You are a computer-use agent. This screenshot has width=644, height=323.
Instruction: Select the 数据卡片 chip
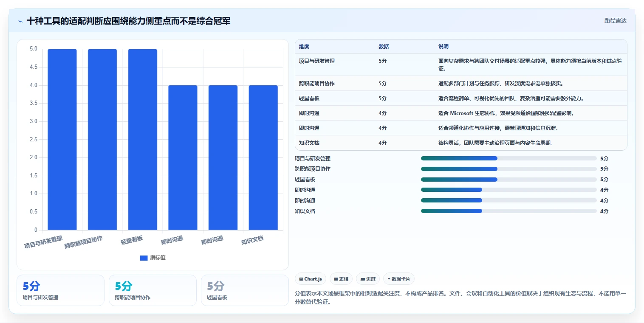398,279
